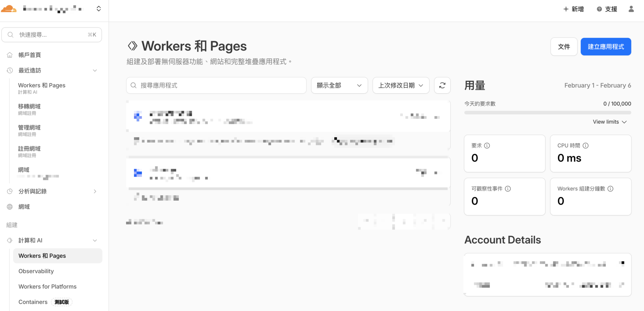Image resolution: width=644 pixels, height=311 pixels.
Task: Click the 文件 documentation button
Action: pos(564,47)
